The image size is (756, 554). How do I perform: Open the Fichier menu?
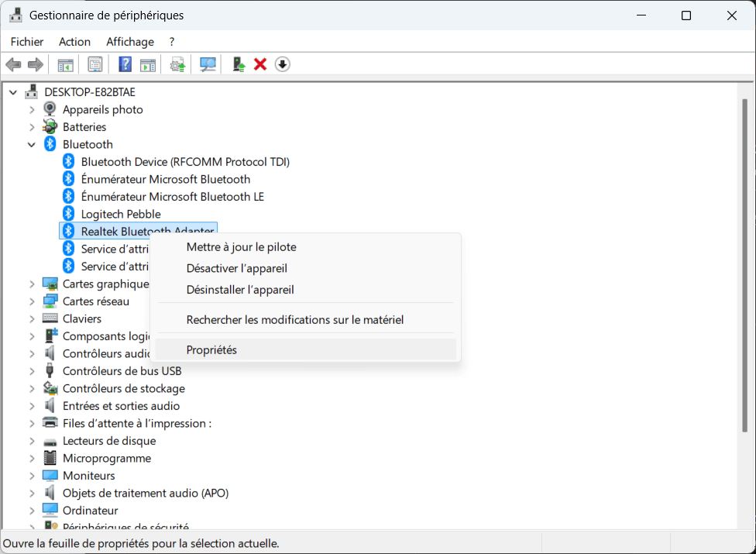click(x=27, y=42)
